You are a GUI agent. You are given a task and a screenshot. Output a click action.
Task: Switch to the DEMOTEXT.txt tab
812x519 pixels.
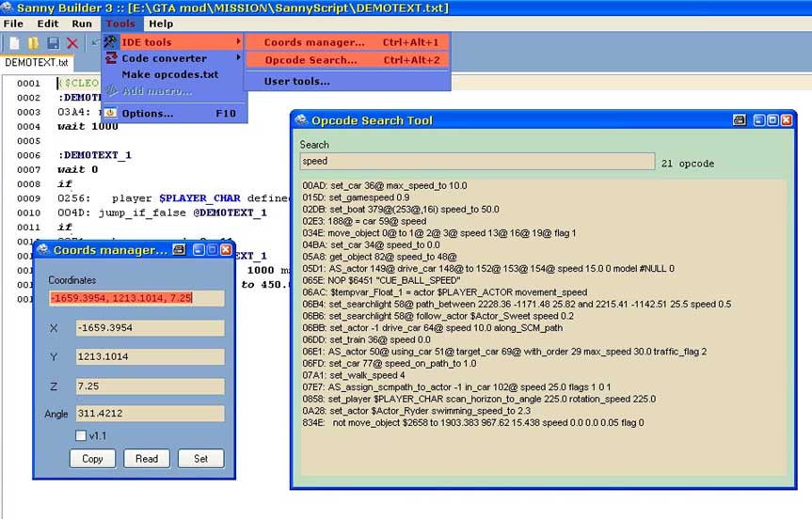[37, 63]
